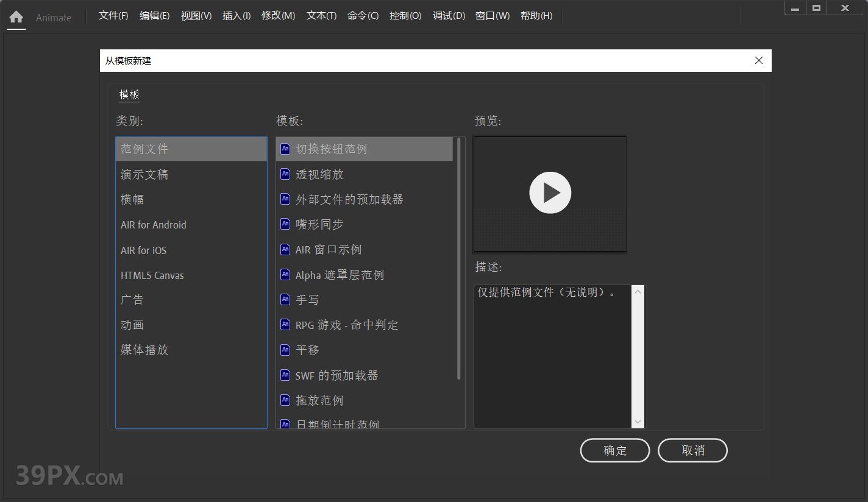Select the AIR for iOS category
The height and width of the screenshot is (502, 868).
tap(191, 250)
